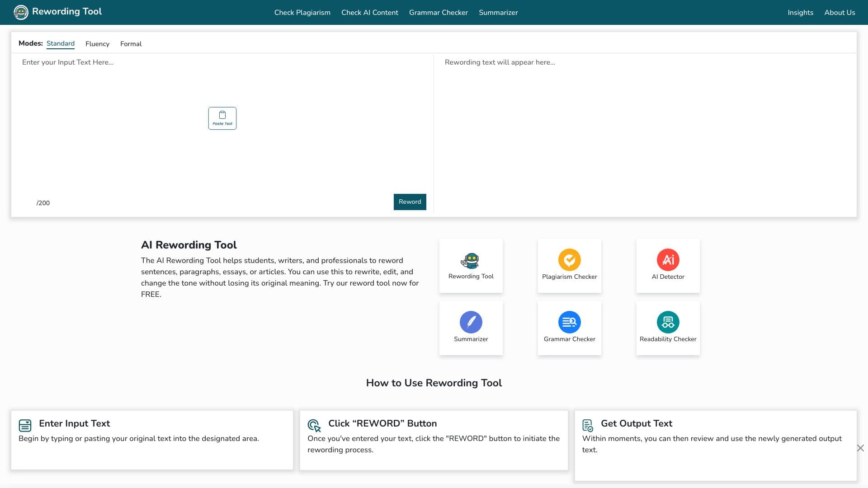Viewport: 868px width, 488px height.
Task: Select the Fluency rewording mode
Action: click(97, 43)
